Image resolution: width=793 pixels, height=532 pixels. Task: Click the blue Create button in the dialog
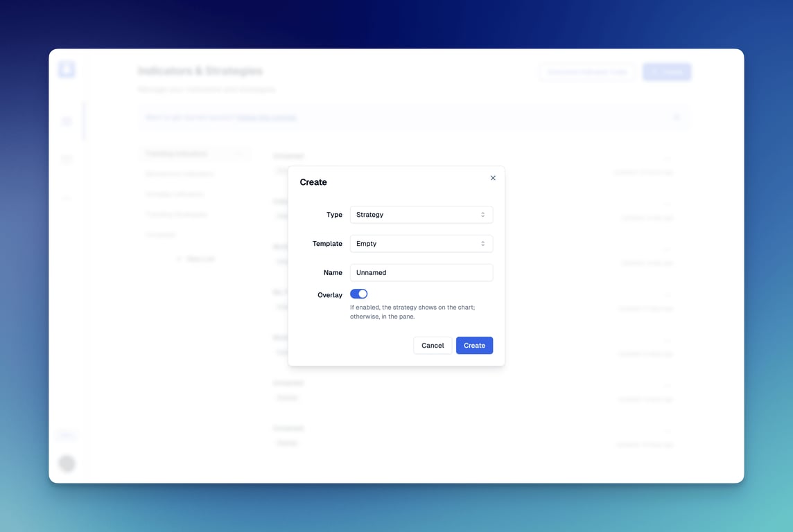474,346
